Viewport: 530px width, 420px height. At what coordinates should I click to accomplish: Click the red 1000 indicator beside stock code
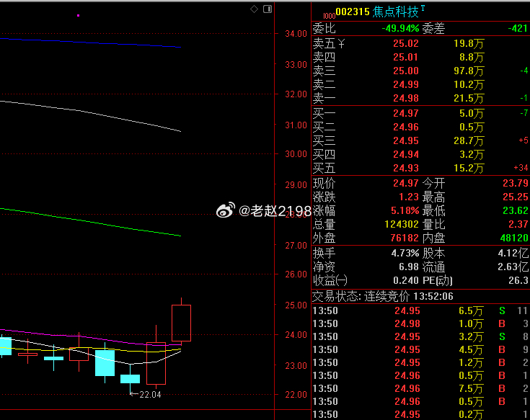pos(329,16)
